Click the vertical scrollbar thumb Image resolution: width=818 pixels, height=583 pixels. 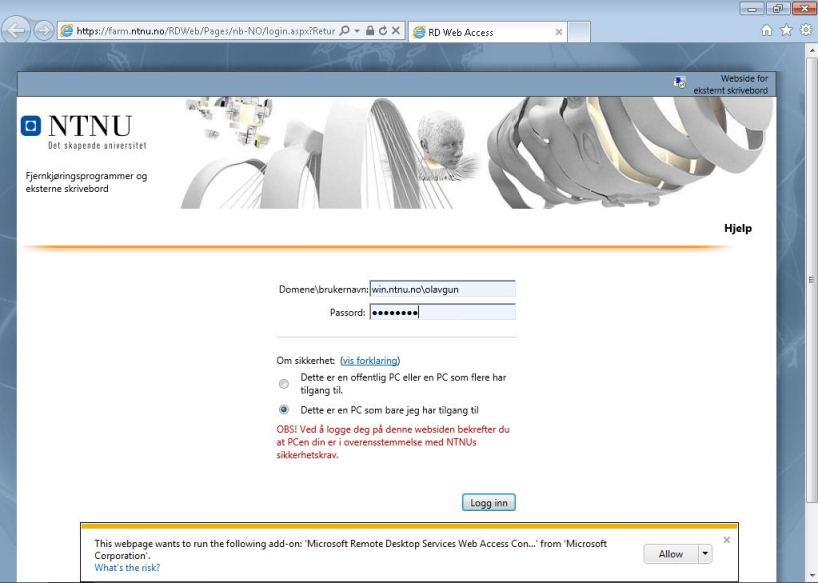(811, 280)
